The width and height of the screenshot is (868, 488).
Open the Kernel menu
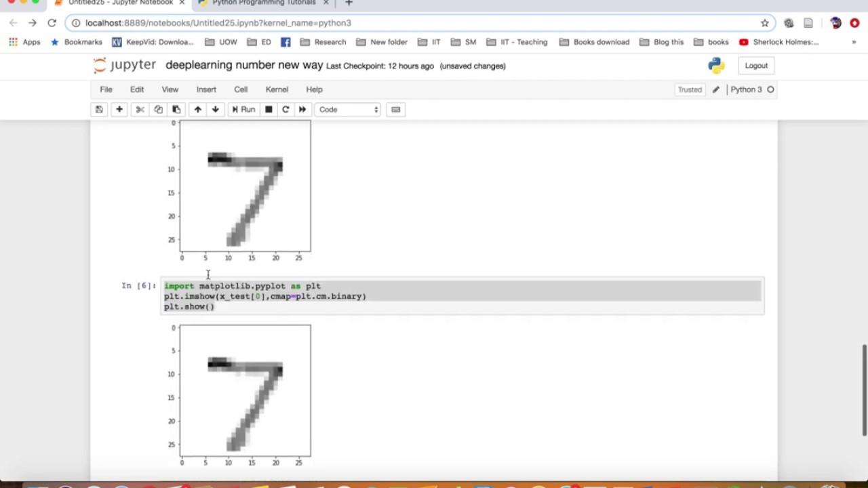(x=277, y=89)
